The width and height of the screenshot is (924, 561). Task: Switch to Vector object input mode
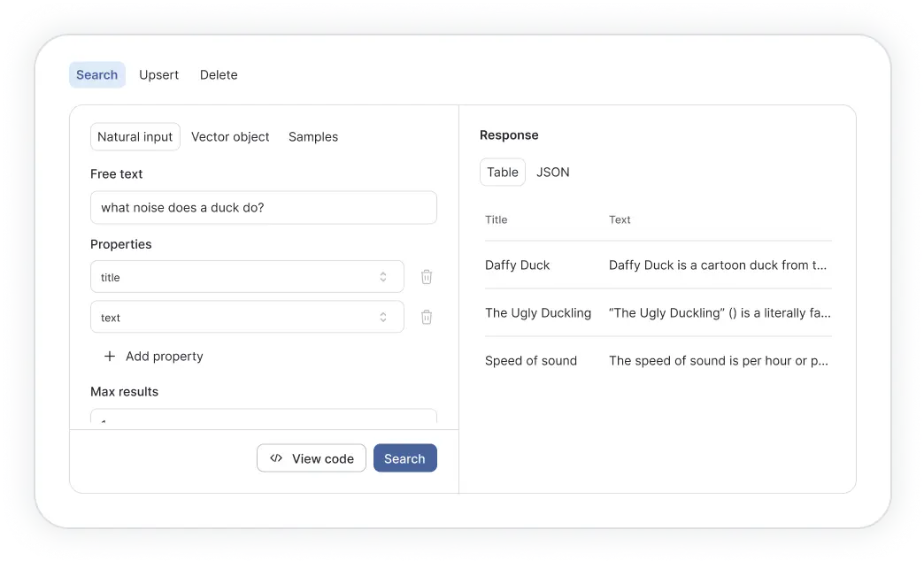coord(230,137)
